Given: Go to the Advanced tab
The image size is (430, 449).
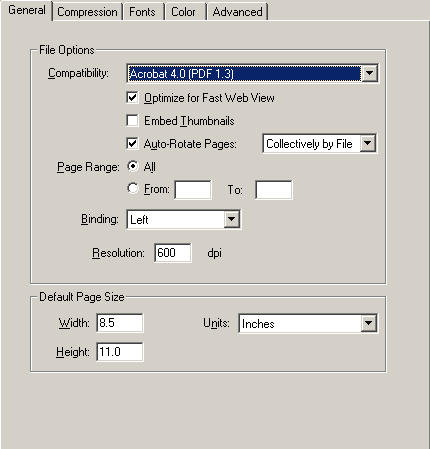Looking at the screenshot, I should click(238, 12).
